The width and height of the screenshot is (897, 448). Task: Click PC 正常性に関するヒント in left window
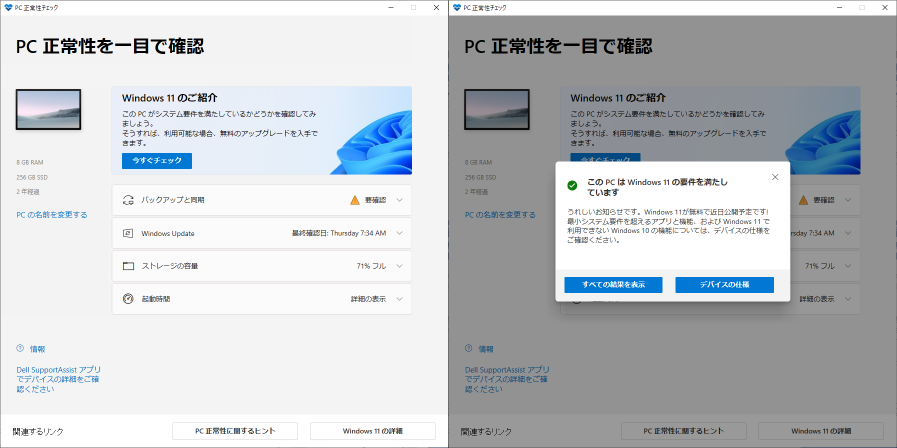coord(235,431)
